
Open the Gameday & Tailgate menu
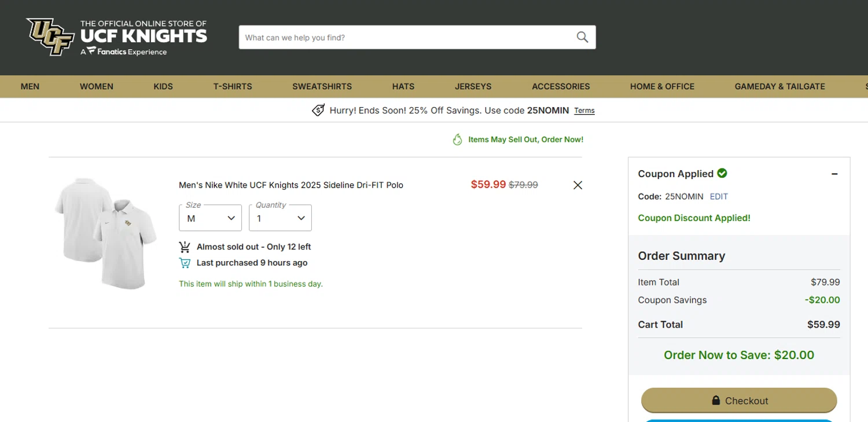coord(779,86)
